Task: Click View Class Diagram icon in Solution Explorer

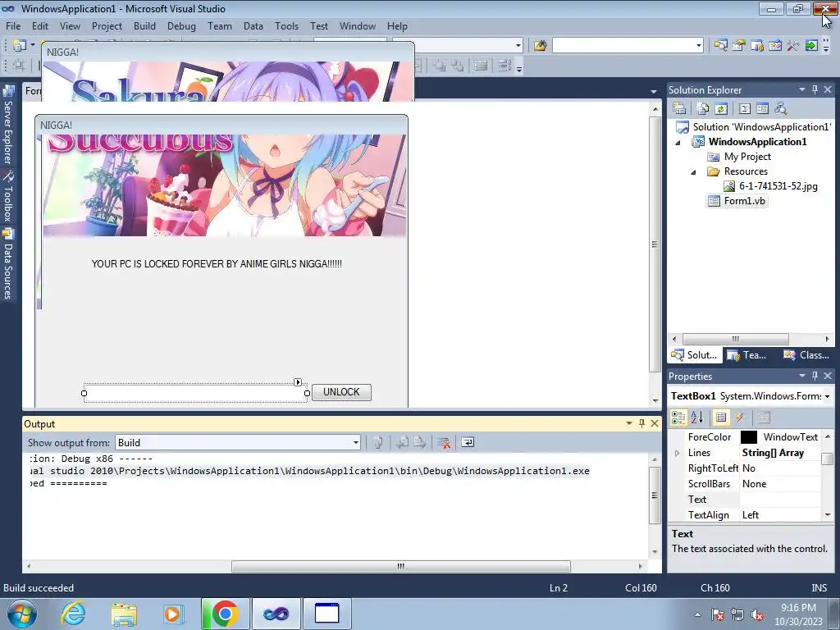Action: click(x=781, y=108)
